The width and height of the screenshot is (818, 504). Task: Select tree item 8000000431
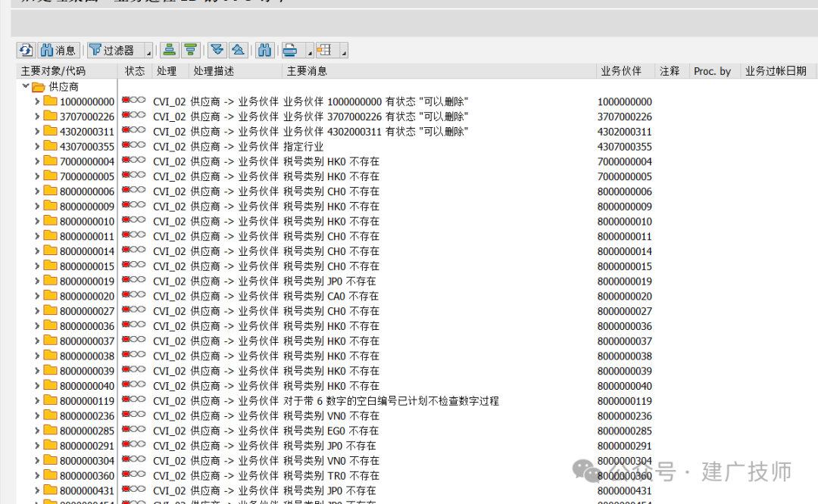86,491
